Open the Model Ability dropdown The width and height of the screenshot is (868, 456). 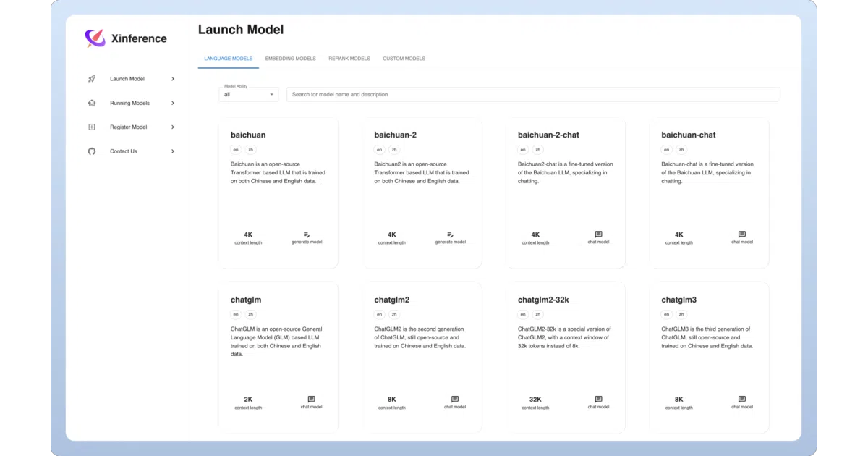[248, 94]
